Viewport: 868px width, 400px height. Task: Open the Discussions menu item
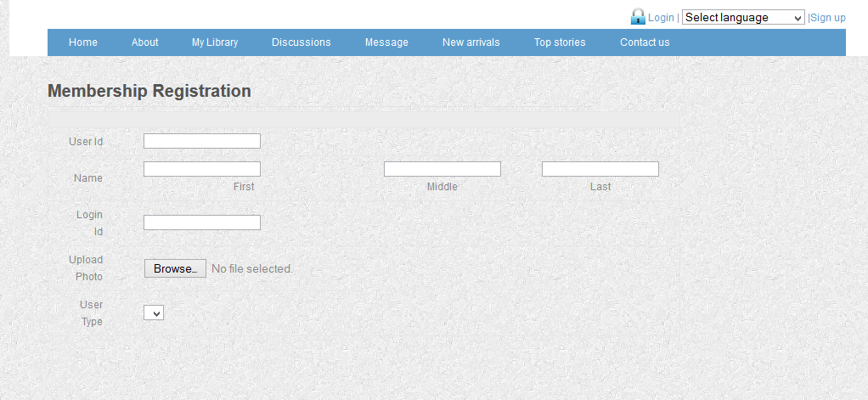pos(302,42)
